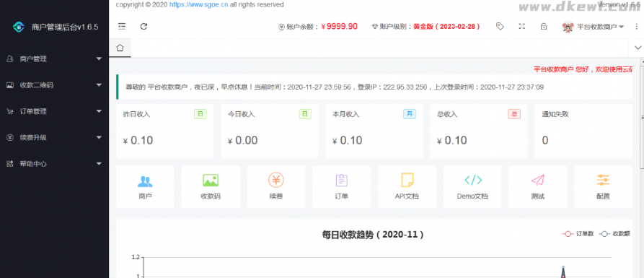Open the https://www.sgoe.cn link

click(199, 4)
